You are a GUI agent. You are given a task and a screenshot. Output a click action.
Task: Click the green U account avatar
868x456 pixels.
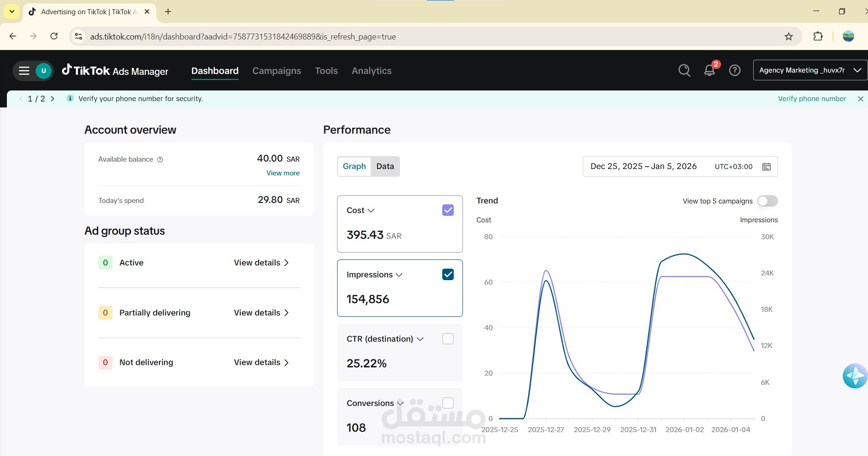(44, 71)
